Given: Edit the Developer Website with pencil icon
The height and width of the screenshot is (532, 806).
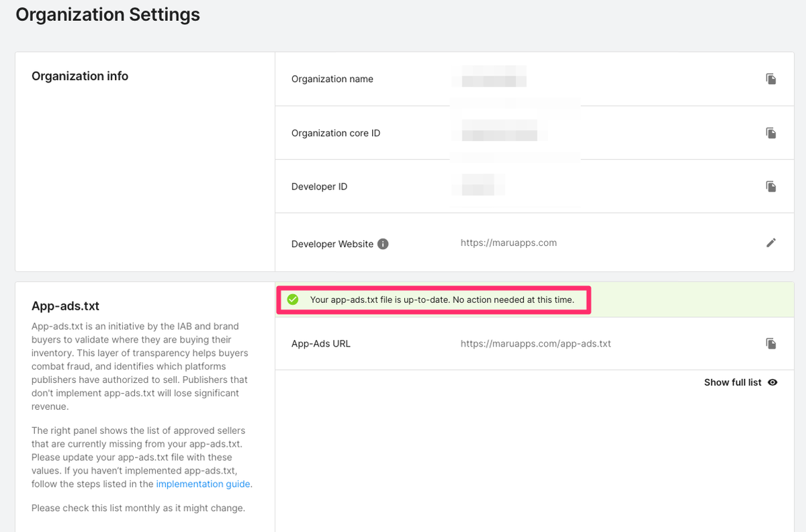Looking at the screenshot, I should pyautogui.click(x=771, y=242).
